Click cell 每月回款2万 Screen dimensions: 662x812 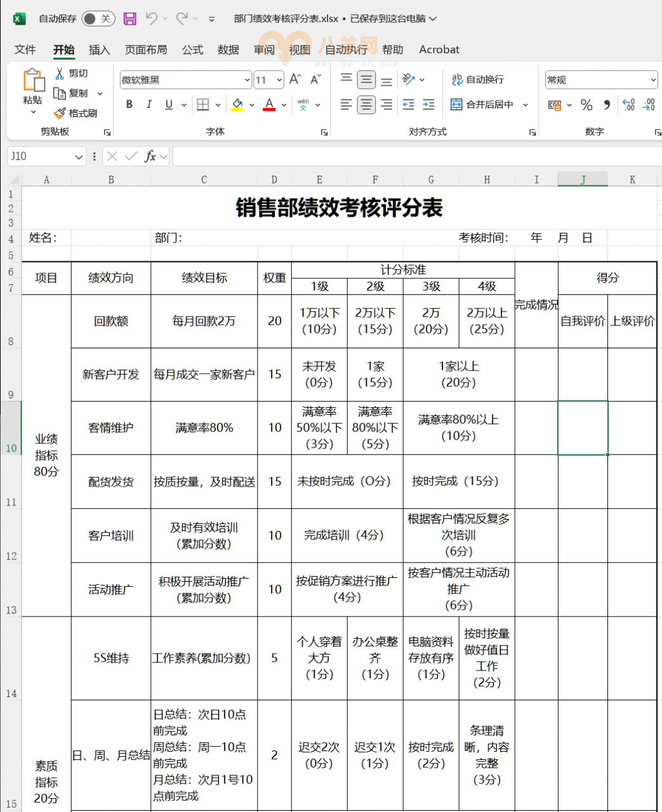point(204,321)
